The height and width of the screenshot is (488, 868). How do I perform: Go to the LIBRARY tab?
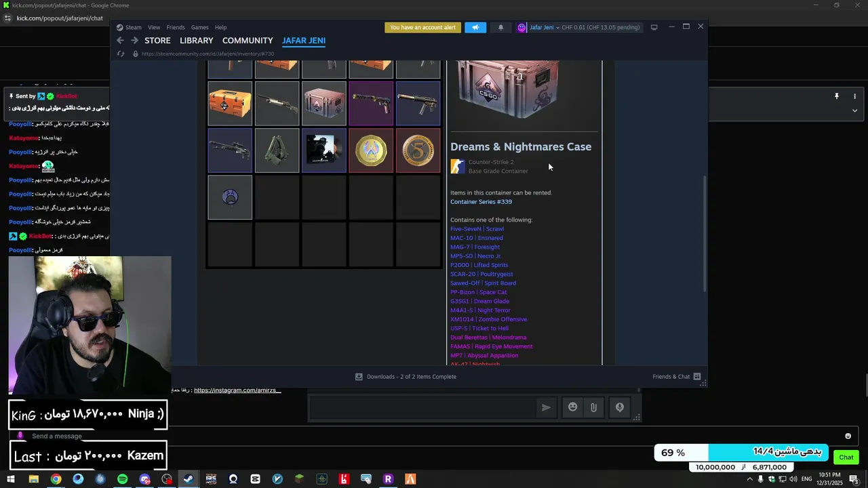[197, 41]
